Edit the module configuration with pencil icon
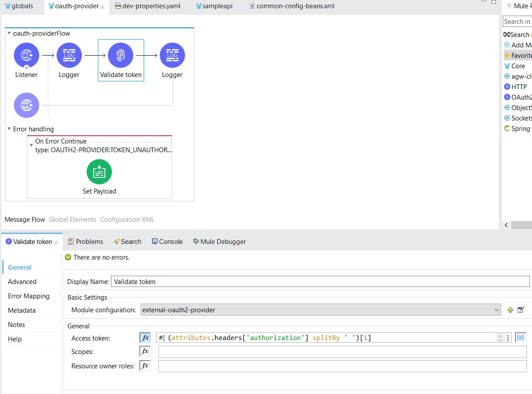Viewport: 532px width, 394px height. coord(521,310)
